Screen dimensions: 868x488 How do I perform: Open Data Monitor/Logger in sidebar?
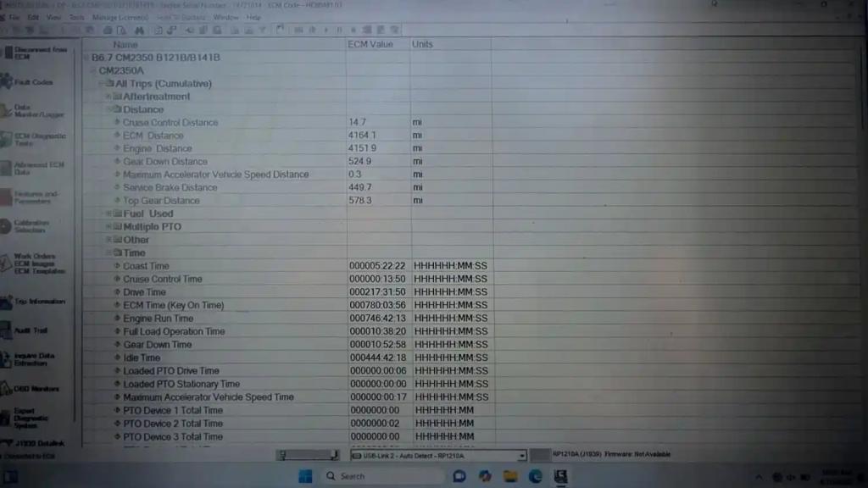coord(32,111)
